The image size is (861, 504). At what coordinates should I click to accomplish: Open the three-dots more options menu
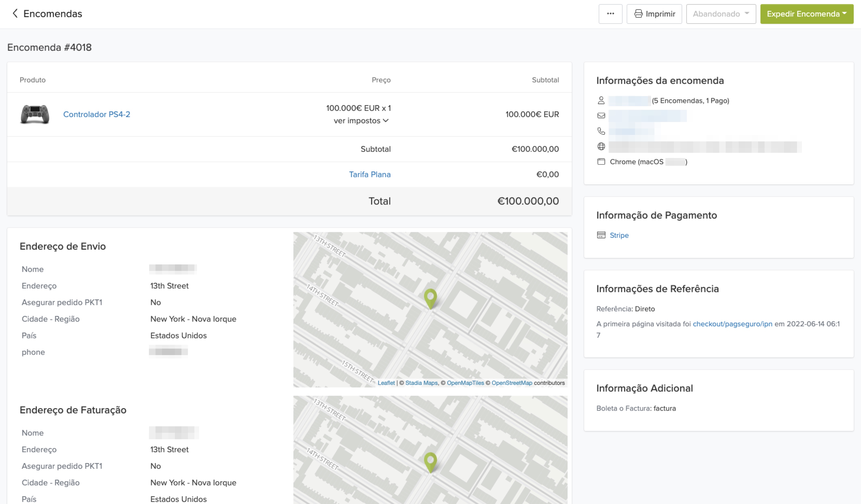tap(610, 14)
